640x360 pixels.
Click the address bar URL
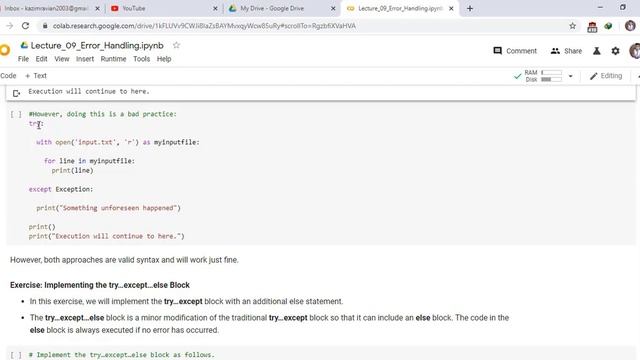click(x=204, y=26)
